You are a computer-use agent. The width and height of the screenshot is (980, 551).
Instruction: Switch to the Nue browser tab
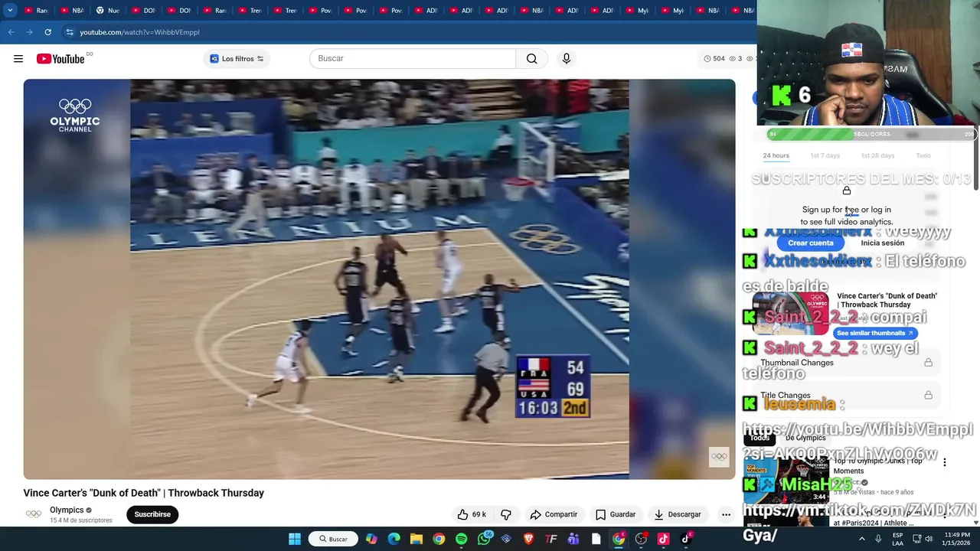(106, 10)
